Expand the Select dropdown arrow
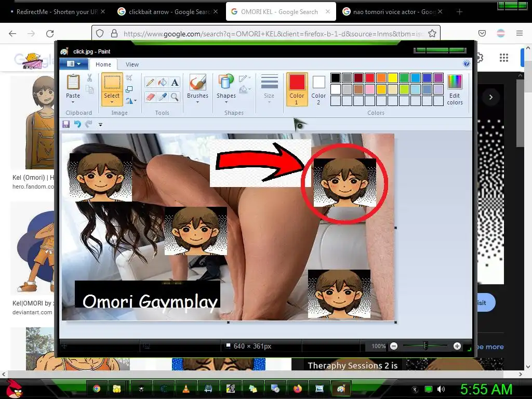 112,102
